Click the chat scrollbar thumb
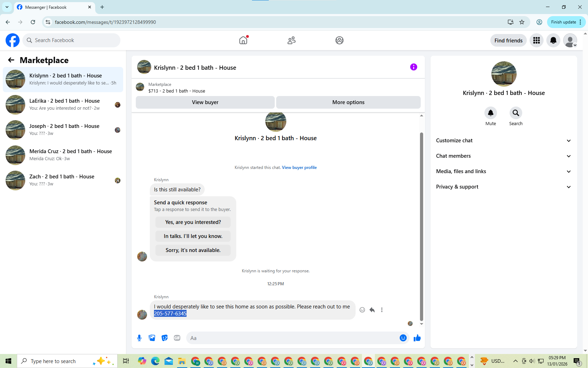 tap(421, 226)
